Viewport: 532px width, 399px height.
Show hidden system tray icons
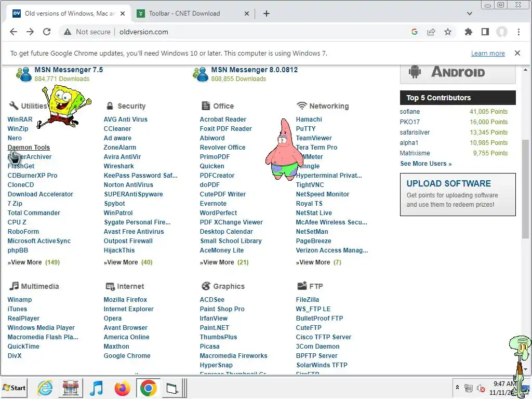[x=457, y=387]
